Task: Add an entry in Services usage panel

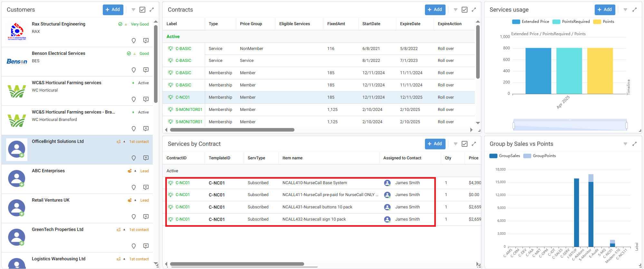Action: point(605,10)
